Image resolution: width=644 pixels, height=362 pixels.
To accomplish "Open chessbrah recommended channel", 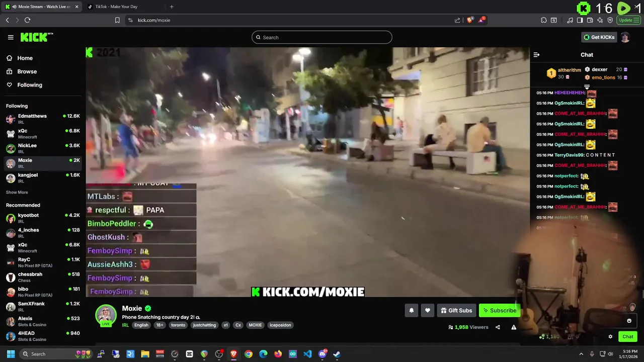I will [43, 277].
